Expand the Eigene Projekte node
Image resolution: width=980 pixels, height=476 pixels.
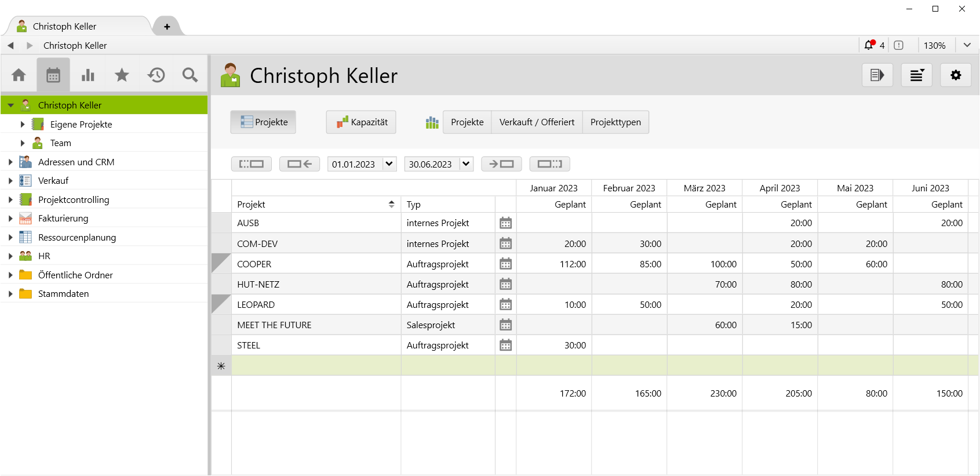23,124
